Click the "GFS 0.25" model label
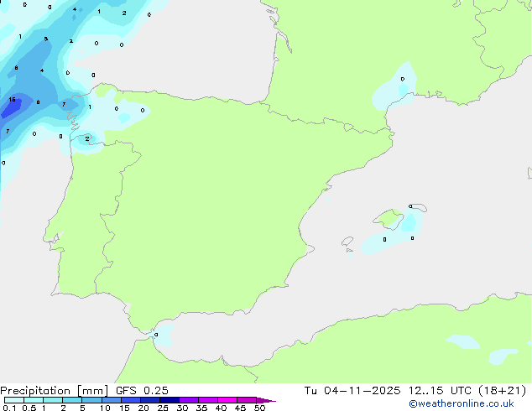Screen dimensions: 532x411 click(142, 391)
